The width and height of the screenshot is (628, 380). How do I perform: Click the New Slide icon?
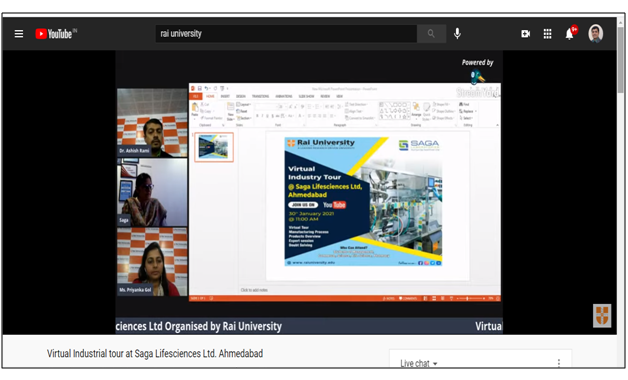231,107
